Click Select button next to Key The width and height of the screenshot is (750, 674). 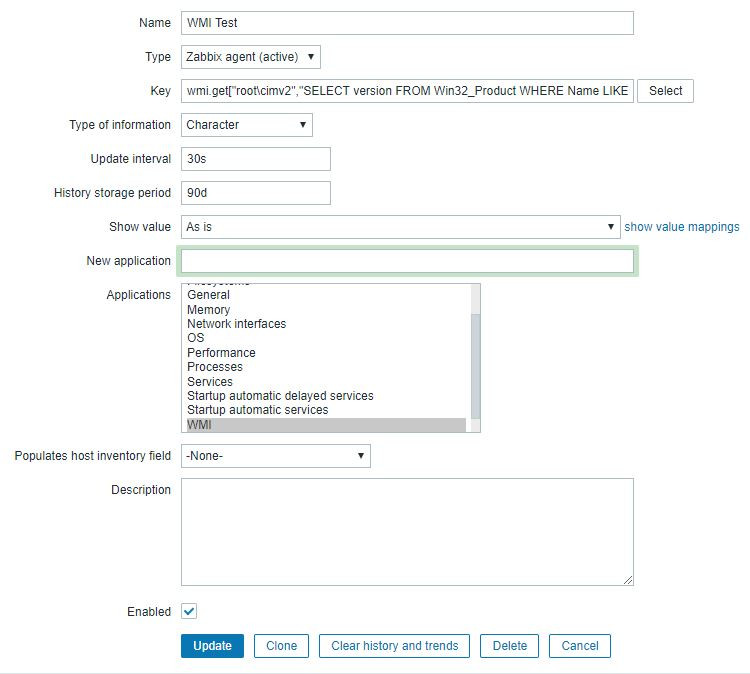coord(665,91)
